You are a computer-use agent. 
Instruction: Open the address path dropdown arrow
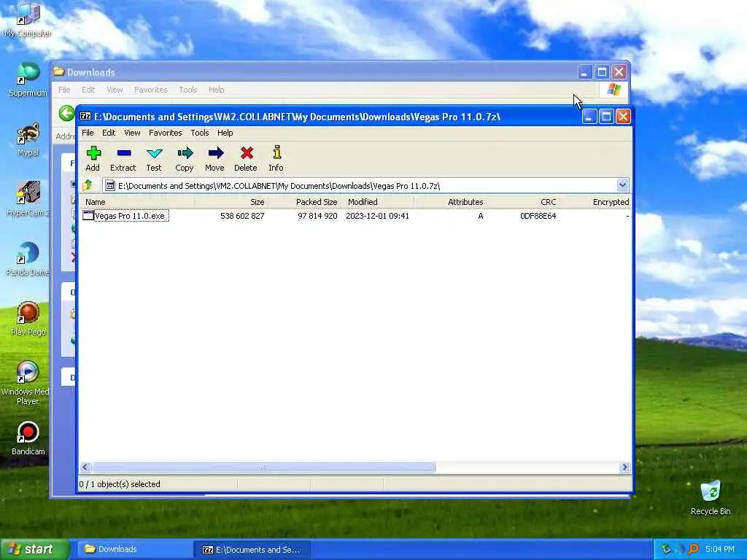point(623,185)
